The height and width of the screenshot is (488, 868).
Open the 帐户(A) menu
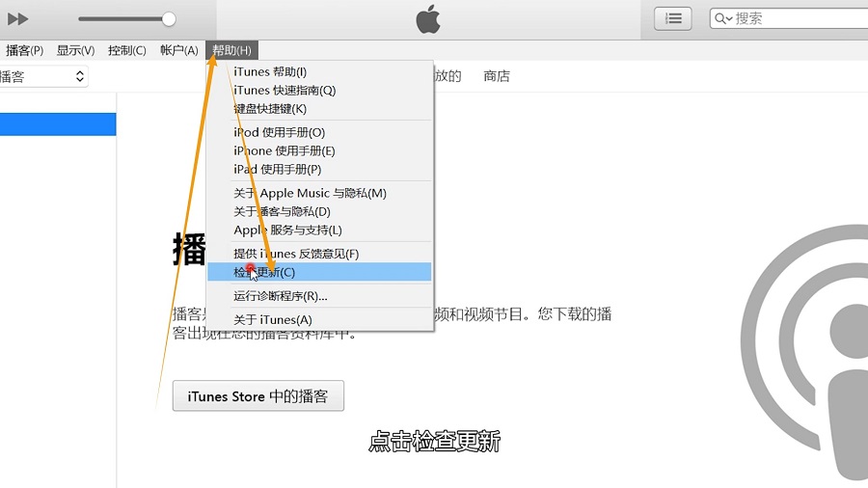178,50
